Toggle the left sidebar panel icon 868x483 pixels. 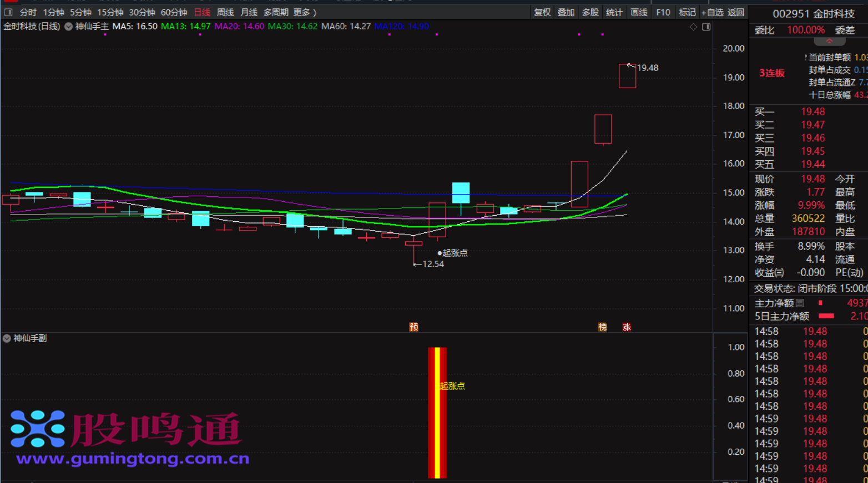tap(8, 12)
